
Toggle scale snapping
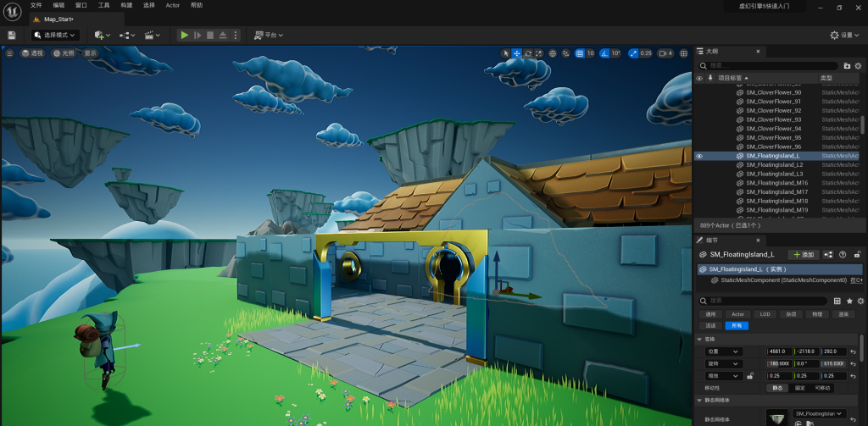click(633, 53)
